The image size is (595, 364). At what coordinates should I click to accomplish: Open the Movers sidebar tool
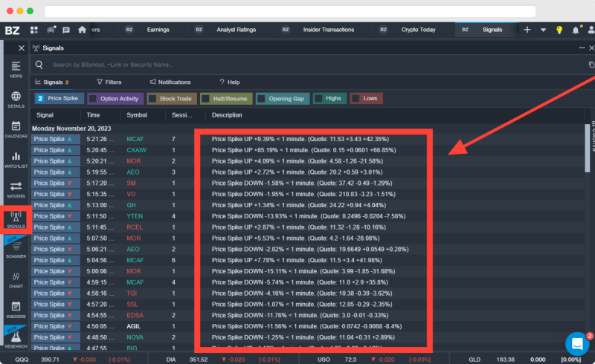[16, 189]
